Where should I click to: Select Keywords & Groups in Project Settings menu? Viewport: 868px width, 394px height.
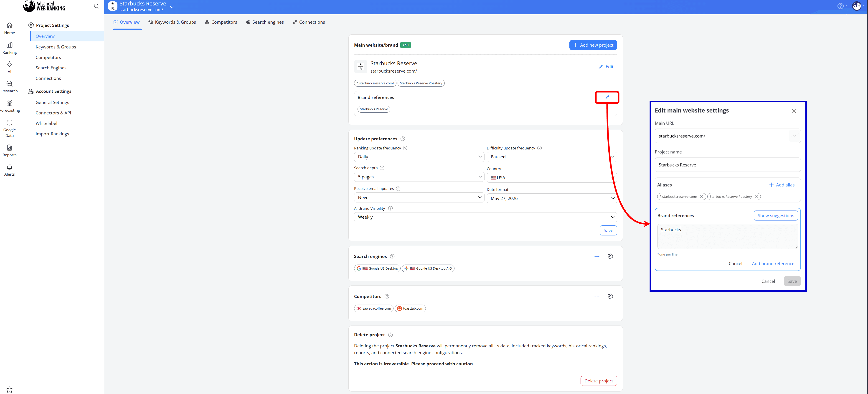56,47
